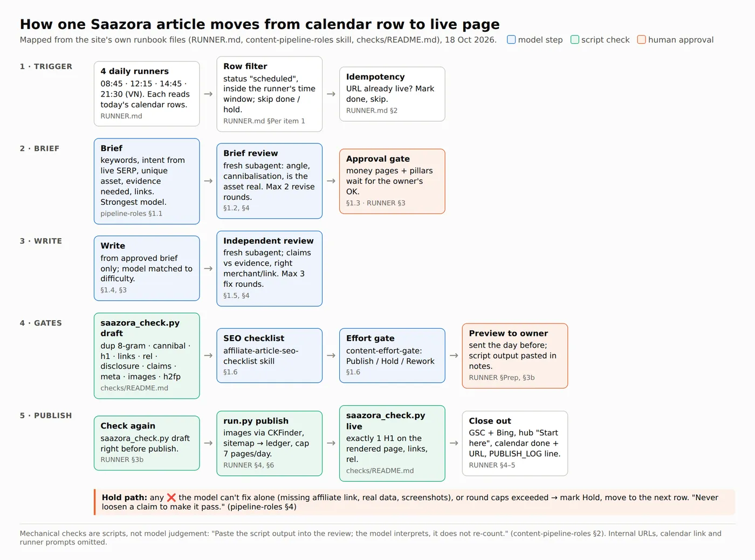Viewport: 755px width, 560px height.
Task: Click the 'RUNNER §4, §6' reference text
Action: [249, 465]
